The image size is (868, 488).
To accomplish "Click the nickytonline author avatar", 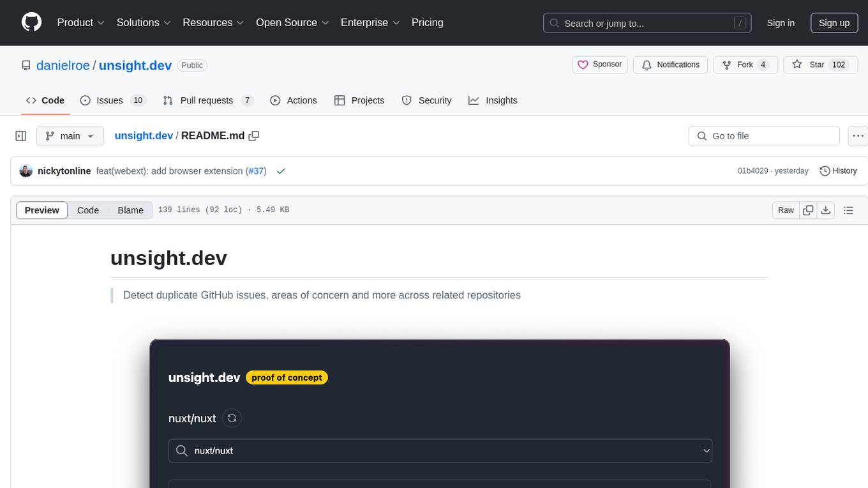I will [x=26, y=171].
